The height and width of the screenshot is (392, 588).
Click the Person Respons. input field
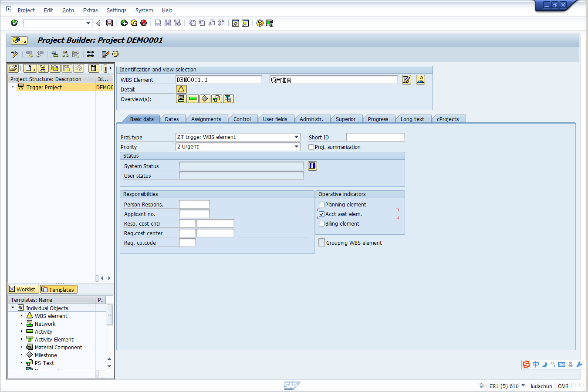194,204
